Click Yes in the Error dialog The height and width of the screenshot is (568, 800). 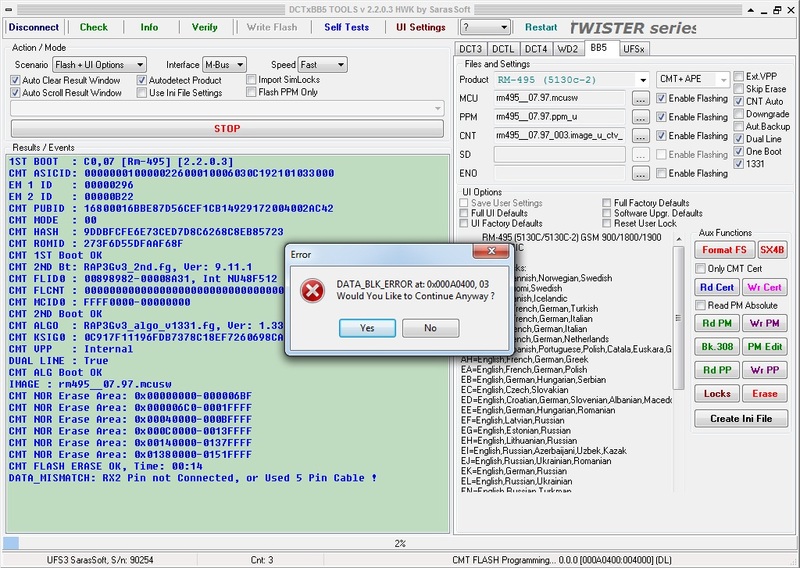367,328
